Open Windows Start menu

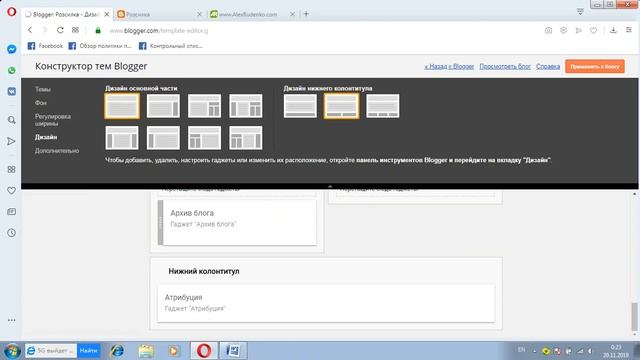pos(12,351)
